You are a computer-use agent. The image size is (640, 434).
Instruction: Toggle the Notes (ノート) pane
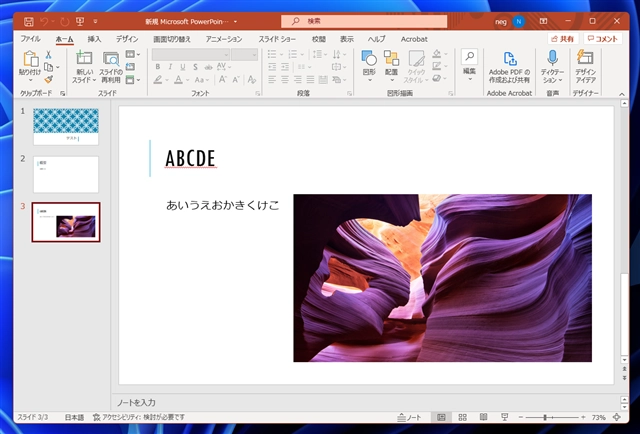tap(410, 417)
